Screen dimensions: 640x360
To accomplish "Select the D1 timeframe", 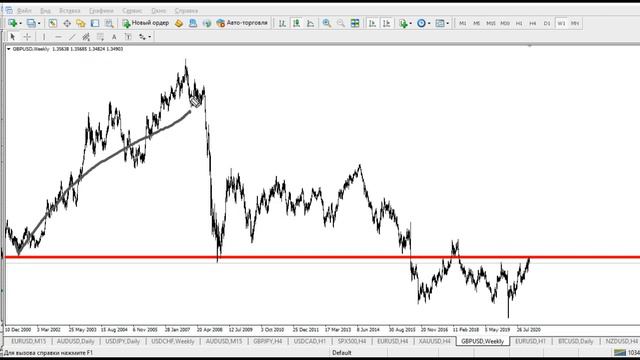I will click(547, 24).
